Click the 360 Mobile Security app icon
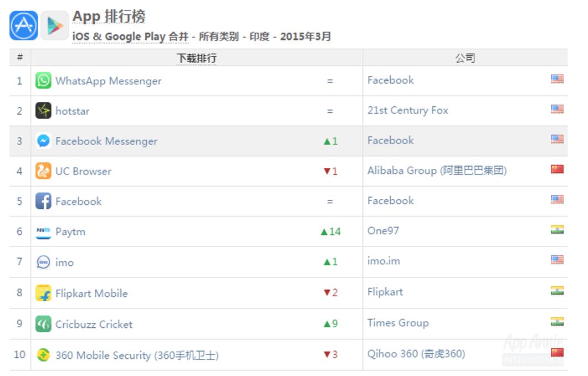The height and width of the screenshot is (376, 588). (x=43, y=355)
